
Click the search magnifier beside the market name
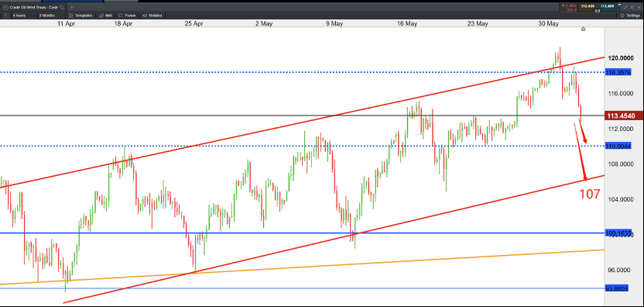click(62, 8)
